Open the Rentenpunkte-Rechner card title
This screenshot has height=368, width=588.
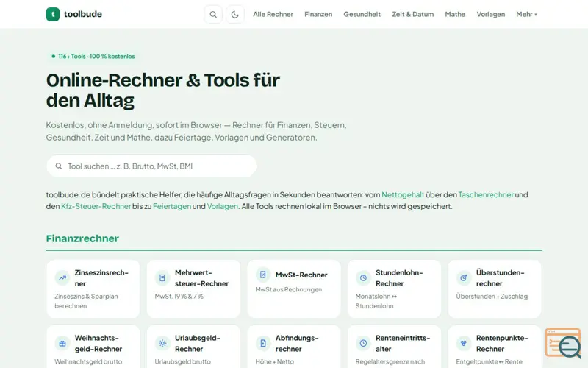(502, 343)
